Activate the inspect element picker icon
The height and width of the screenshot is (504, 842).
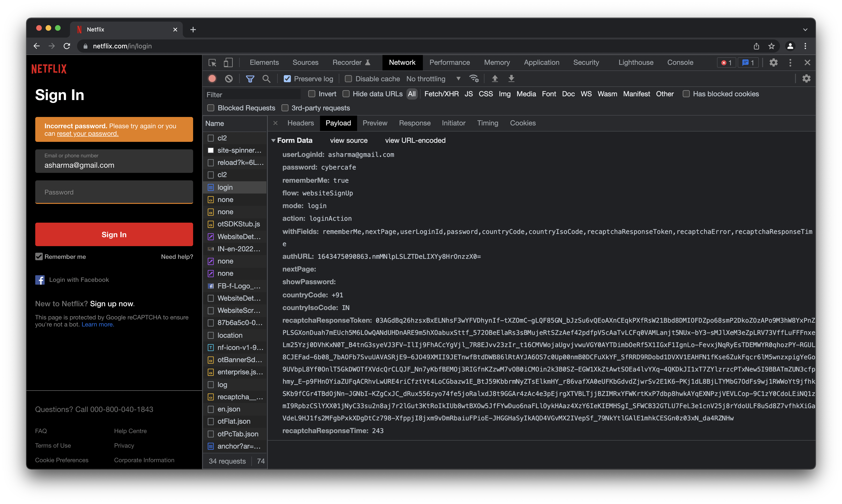point(212,62)
